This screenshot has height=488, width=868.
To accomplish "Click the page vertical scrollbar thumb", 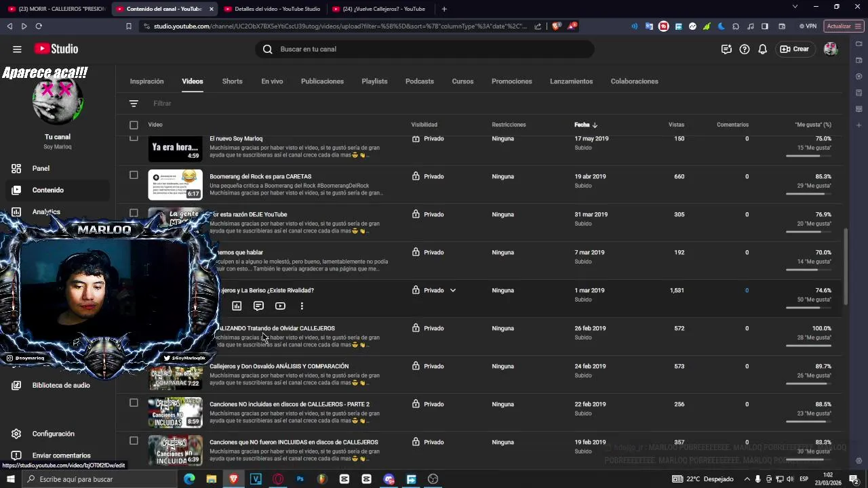I will pos(845,267).
